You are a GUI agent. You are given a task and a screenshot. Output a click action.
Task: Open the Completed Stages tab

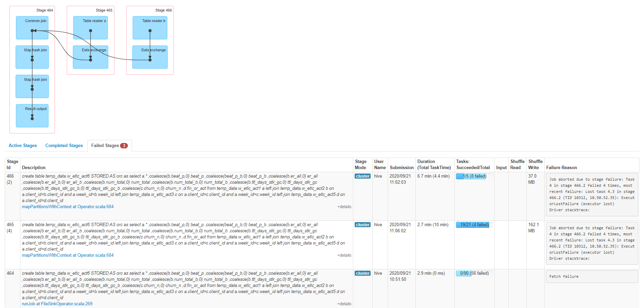point(64,145)
